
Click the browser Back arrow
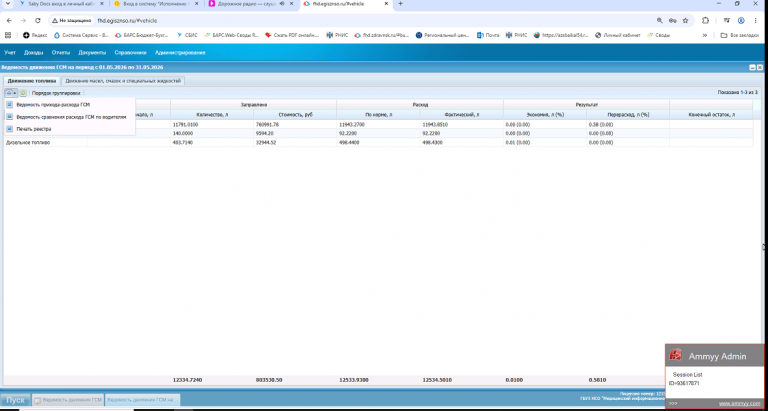[9, 21]
